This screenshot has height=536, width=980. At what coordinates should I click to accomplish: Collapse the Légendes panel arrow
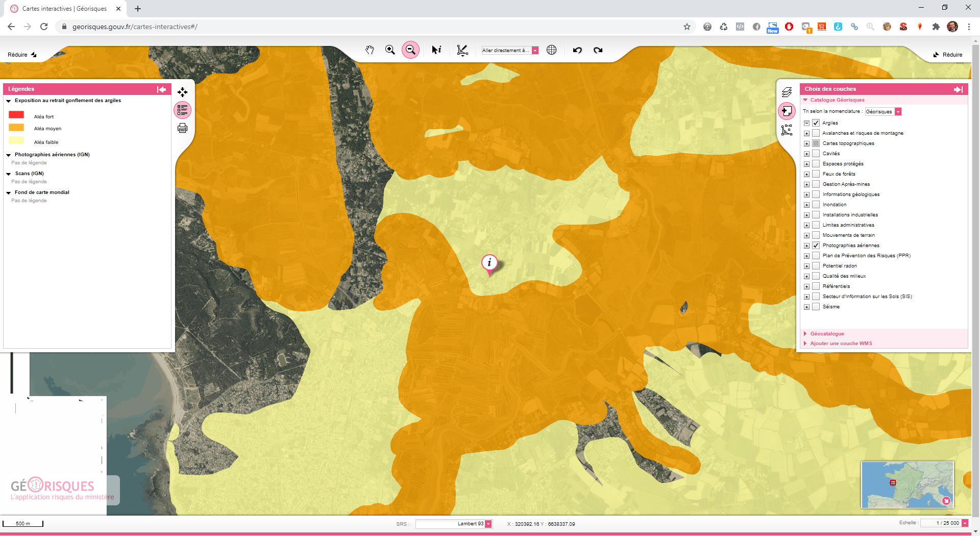coord(162,89)
